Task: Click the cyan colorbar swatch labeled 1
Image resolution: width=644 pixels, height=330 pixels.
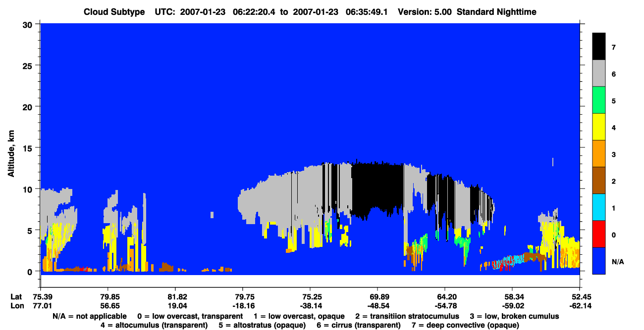Action: tap(599, 207)
